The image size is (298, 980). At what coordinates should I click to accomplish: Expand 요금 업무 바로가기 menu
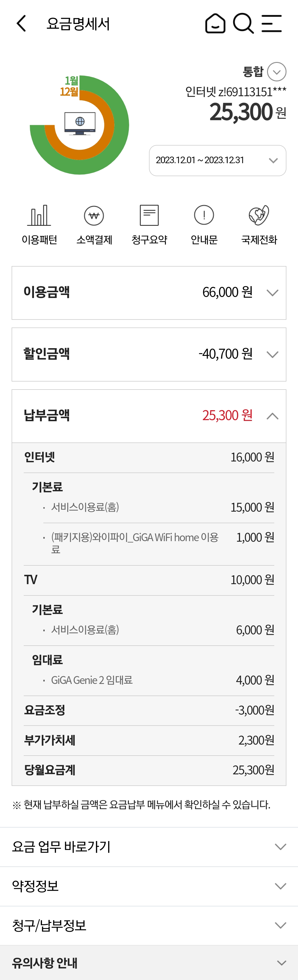[x=149, y=847]
